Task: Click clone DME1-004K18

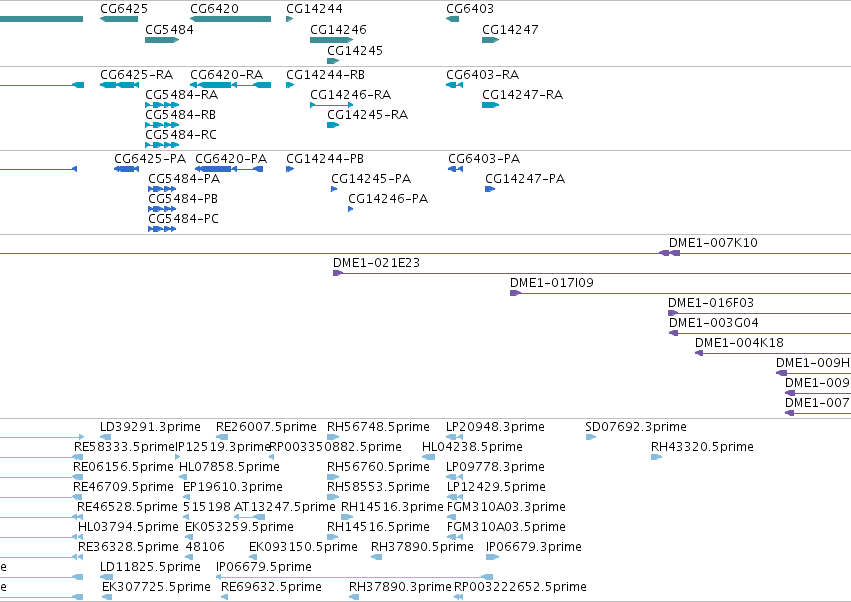Action: 739,343
